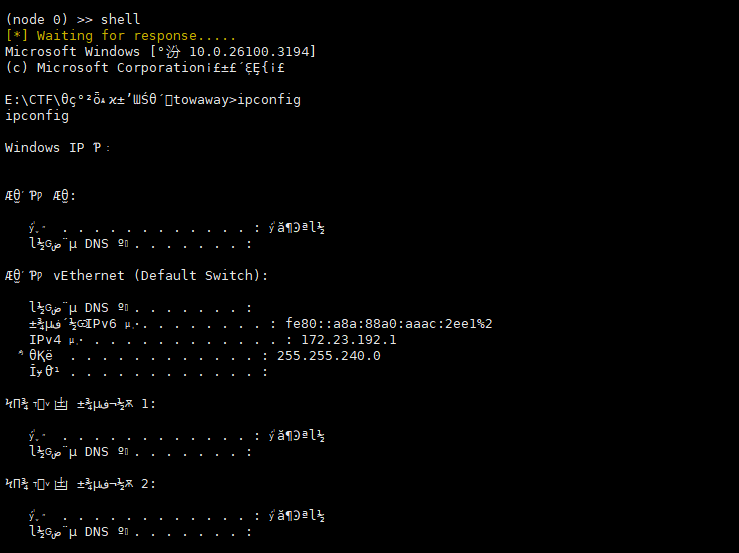The width and height of the screenshot is (739, 553).
Task: Click the IPv4 address 172.23.192.1
Action: (x=349, y=339)
